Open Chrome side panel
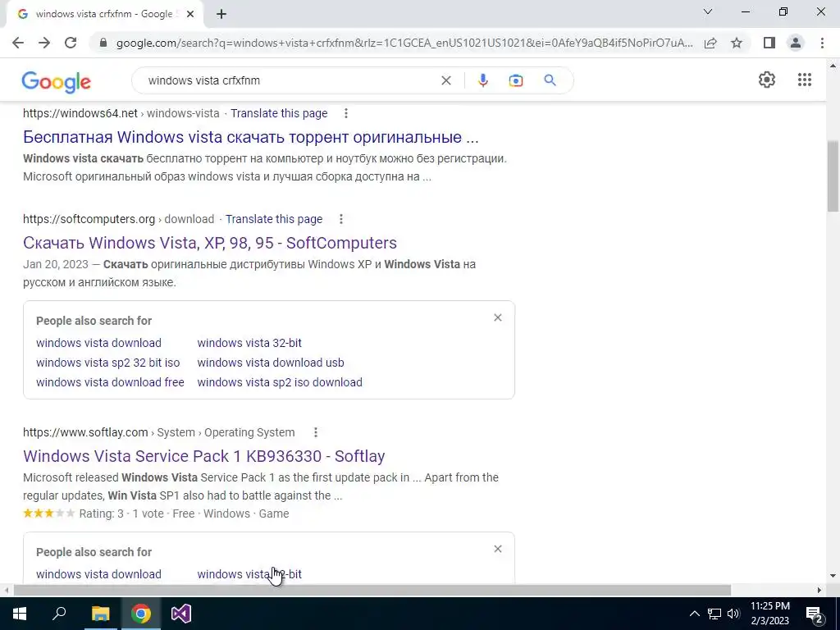 coord(769,43)
